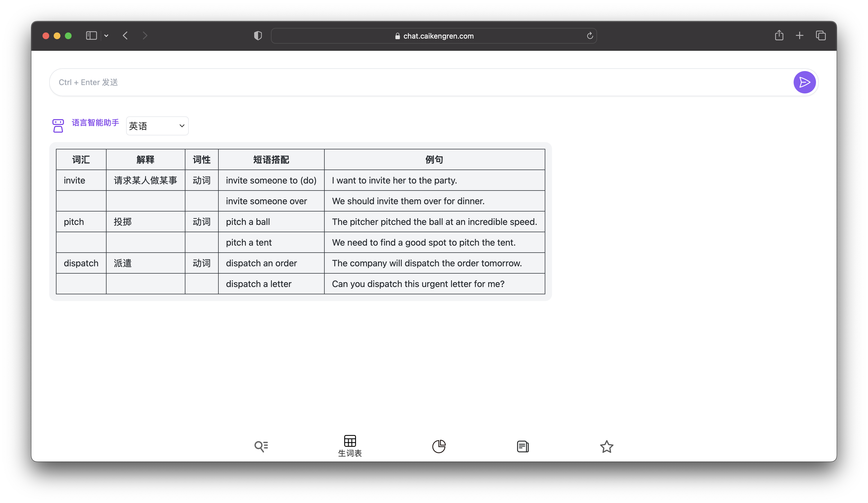Toggle the Safari sidebar button
The image size is (868, 503).
pyautogui.click(x=91, y=36)
